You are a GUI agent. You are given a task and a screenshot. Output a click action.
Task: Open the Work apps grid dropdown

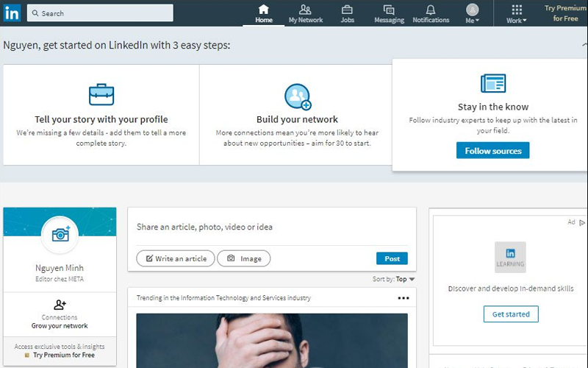(x=517, y=13)
